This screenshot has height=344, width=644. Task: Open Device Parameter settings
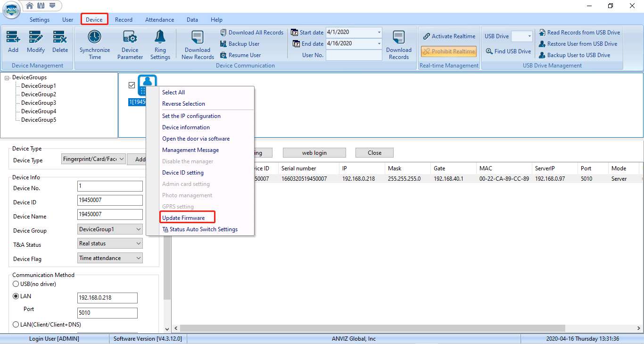130,38
